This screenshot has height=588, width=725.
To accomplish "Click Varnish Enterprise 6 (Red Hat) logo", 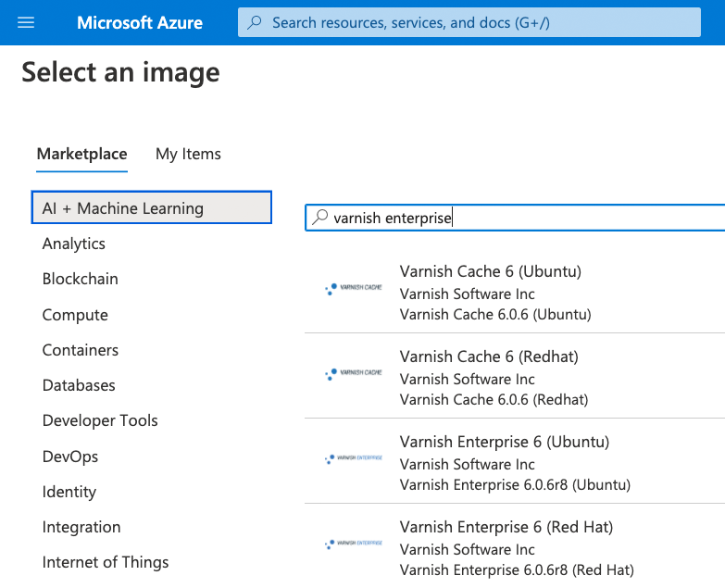I will click(x=354, y=544).
